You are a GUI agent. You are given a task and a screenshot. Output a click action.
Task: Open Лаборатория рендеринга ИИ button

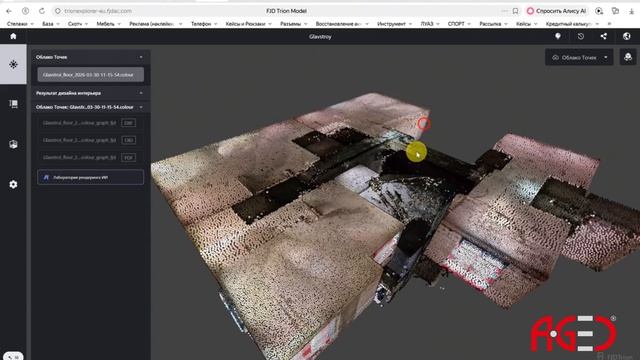pyautogui.click(x=90, y=177)
